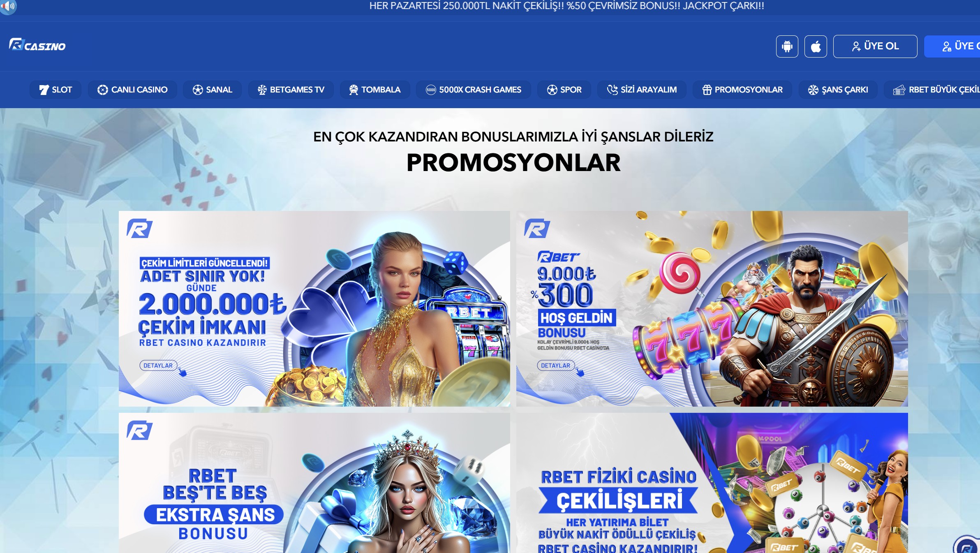The width and height of the screenshot is (980, 553).
Task: Open the Beş'te Beş Ekstra Şans banner
Action: [x=314, y=483]
